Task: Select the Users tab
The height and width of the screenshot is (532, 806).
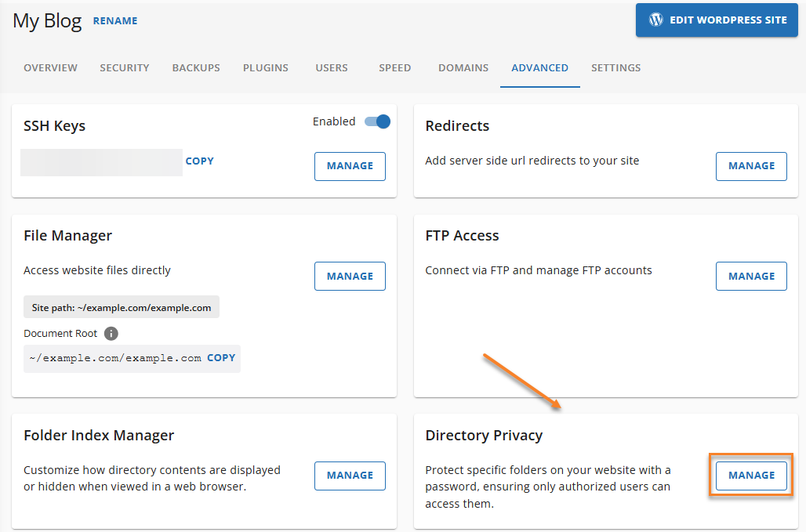Action: (331, 68)
